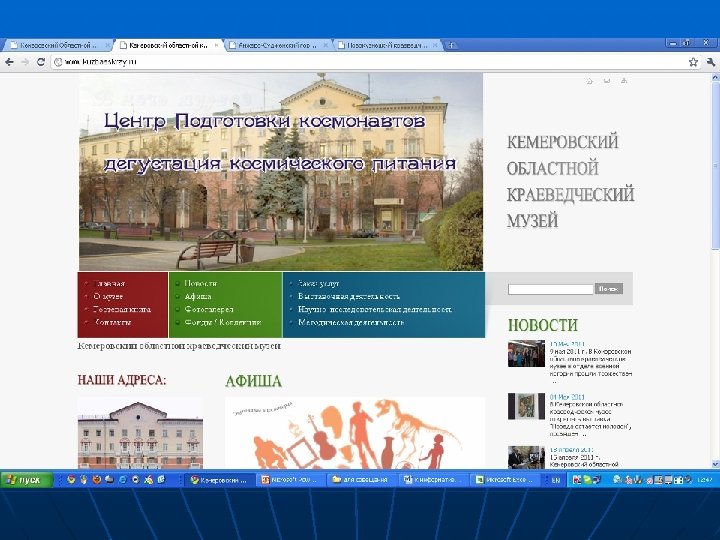Open the Контакты menu link
The width and height of the screenshot is (720, 540).
pos(112,322)
